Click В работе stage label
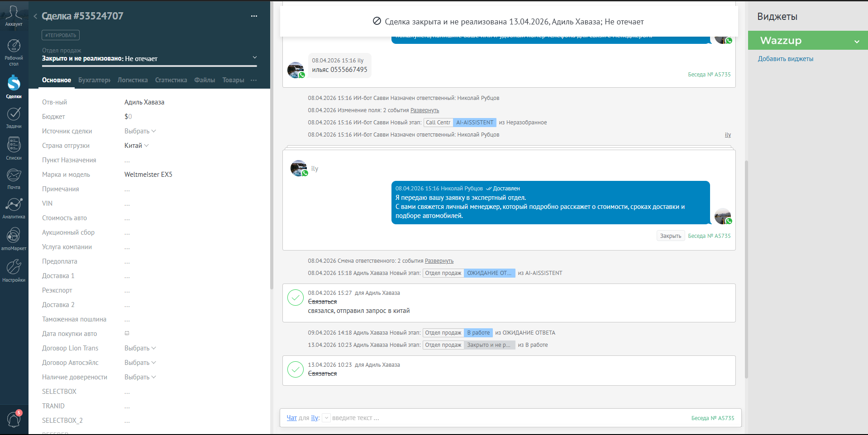The width and height of the screenshot is (868, 435). 478,333
